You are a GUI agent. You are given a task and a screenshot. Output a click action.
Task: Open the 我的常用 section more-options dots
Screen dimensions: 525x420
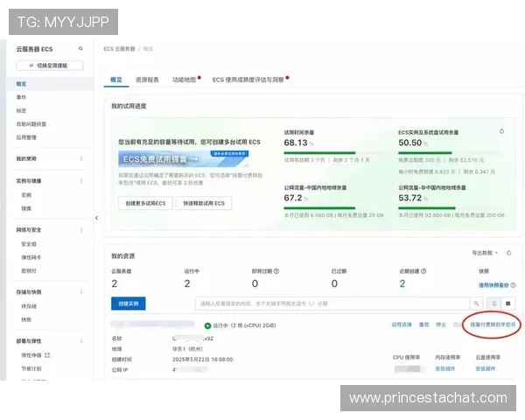(x=81, y=158)
